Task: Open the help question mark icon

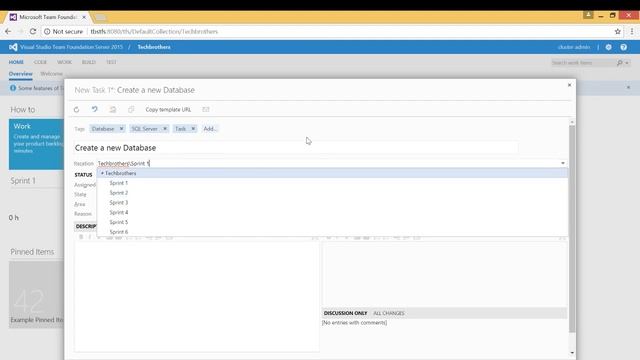Action: (x=624, y=47)
